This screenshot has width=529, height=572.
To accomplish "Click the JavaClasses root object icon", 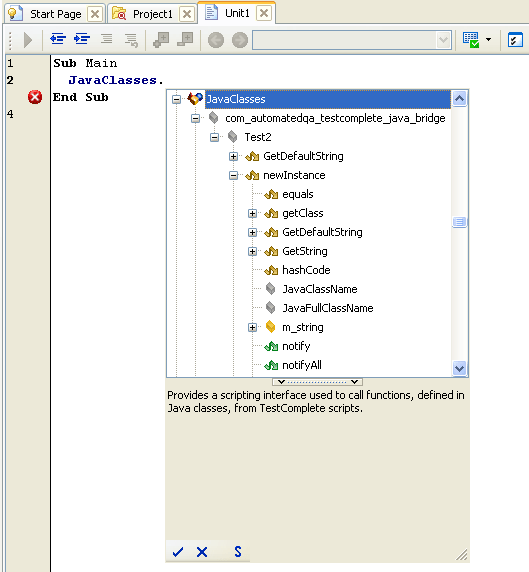I will [x=195, y=99].
